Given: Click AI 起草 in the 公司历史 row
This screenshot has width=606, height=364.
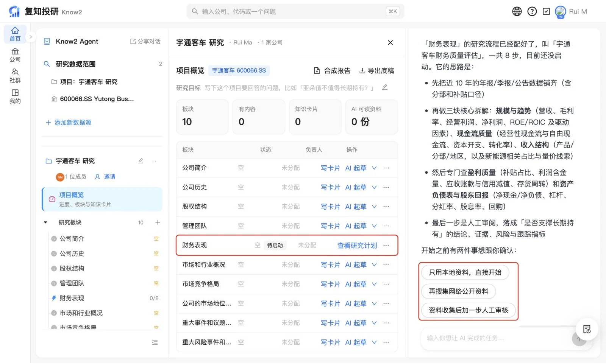Looking at the screenshot, I should point(356,187).
